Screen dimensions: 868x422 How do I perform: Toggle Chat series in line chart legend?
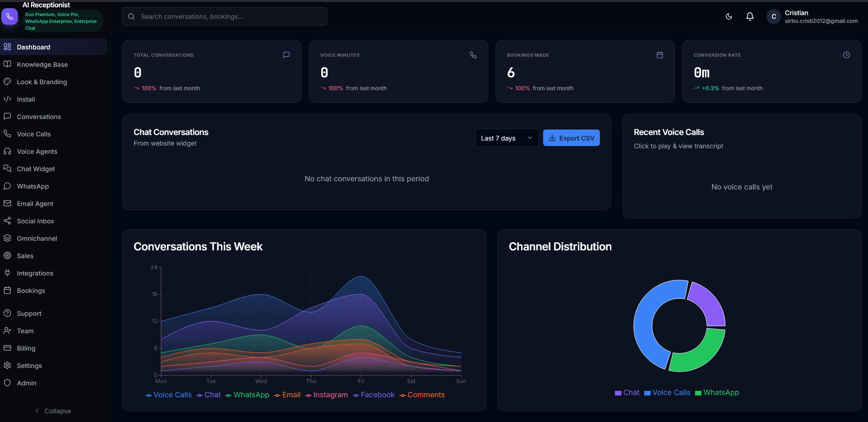pyautogui.click(x=208, y=395)
